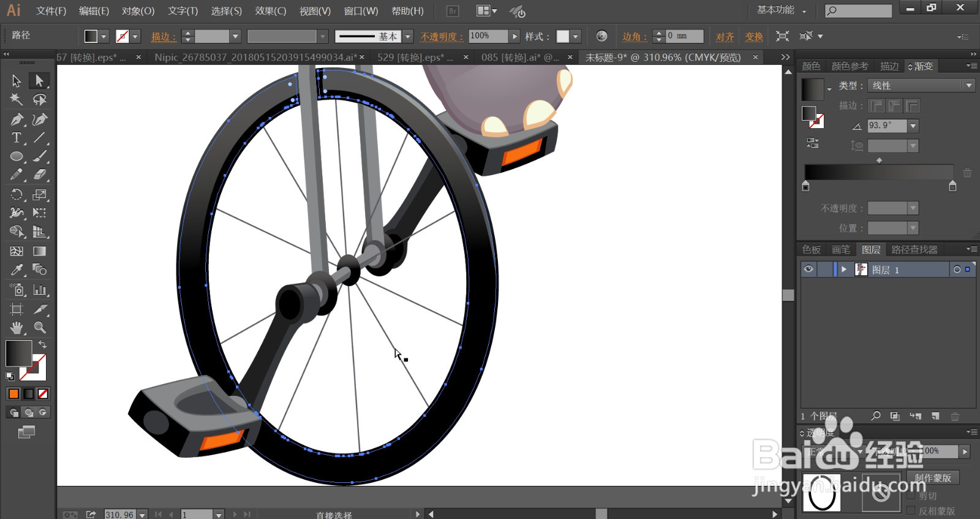
Task: Select the Eraser tool
Action: click(40, 175)
